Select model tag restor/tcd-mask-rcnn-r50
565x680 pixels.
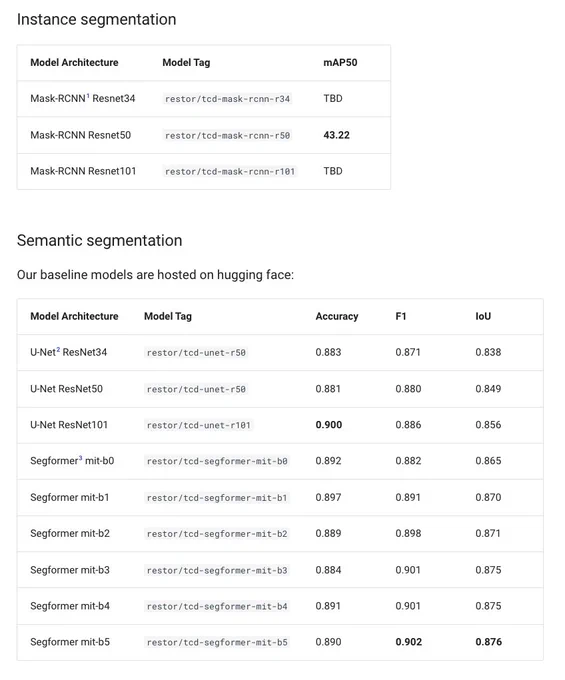(x=227, y=135)
